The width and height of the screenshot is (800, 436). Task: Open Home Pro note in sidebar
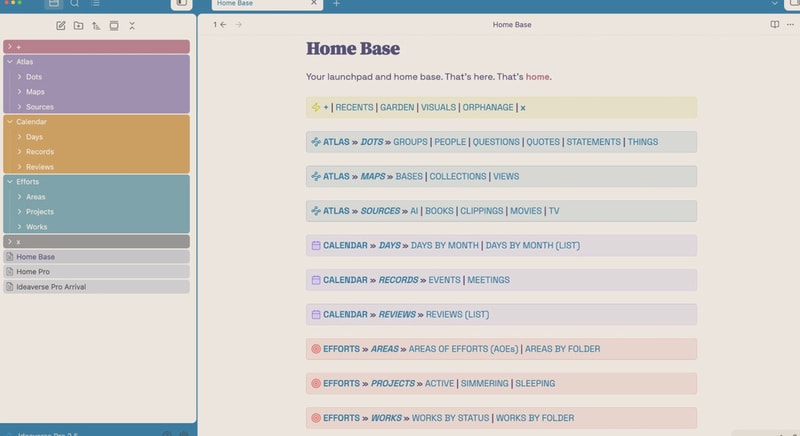[x=33, y=272]
